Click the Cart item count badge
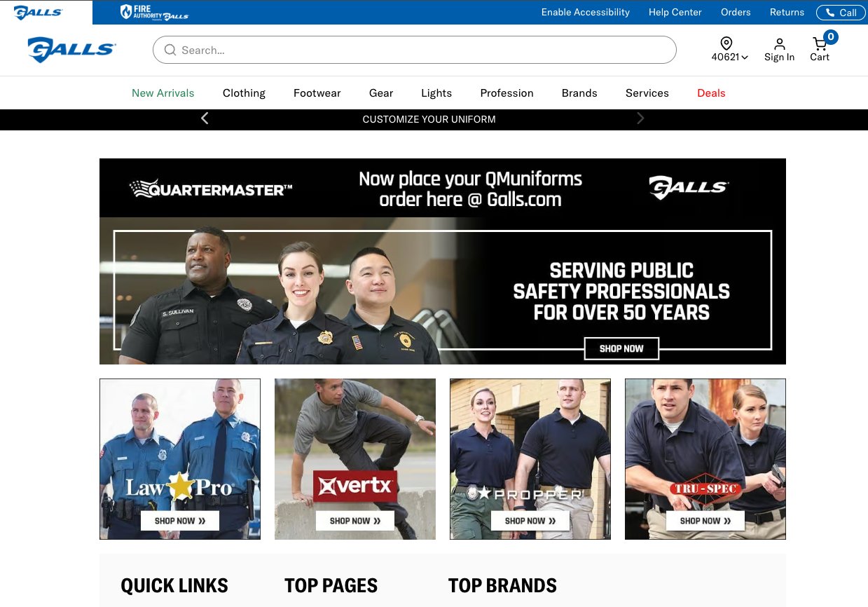868x607 pixels. tap(831, 37)
